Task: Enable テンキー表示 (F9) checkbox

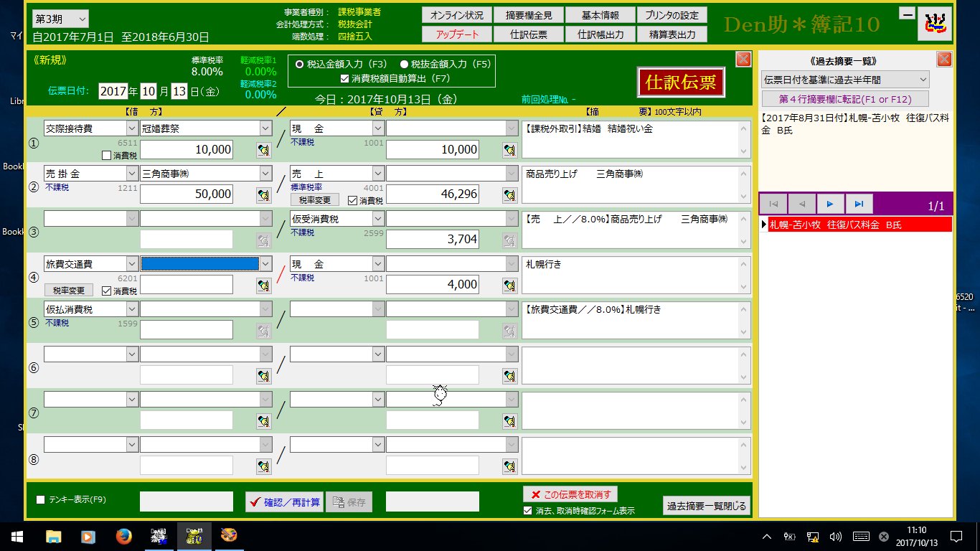Action: pos(41,500)
